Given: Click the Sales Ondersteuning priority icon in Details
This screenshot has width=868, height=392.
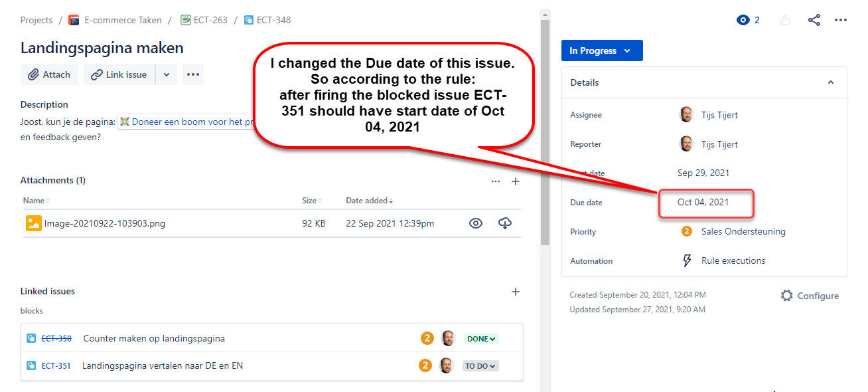Looking at the screenshot, I should point(687,231).
